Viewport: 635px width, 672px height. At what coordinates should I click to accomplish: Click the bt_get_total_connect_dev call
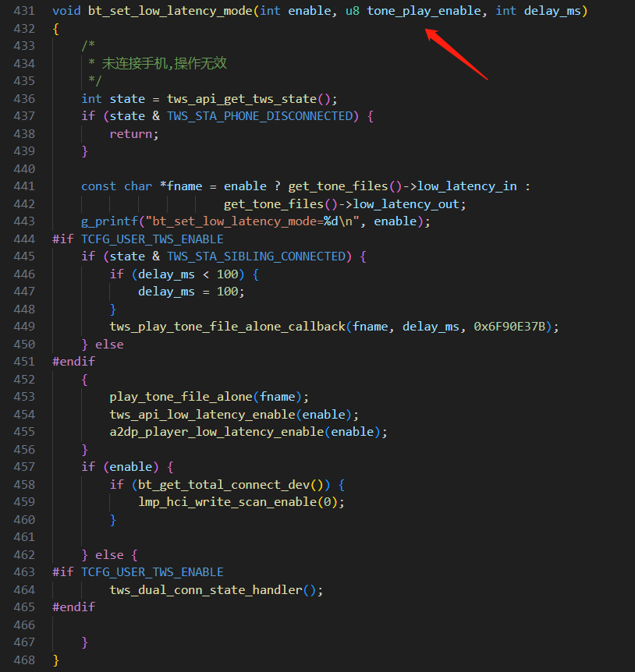coord(224,485)
